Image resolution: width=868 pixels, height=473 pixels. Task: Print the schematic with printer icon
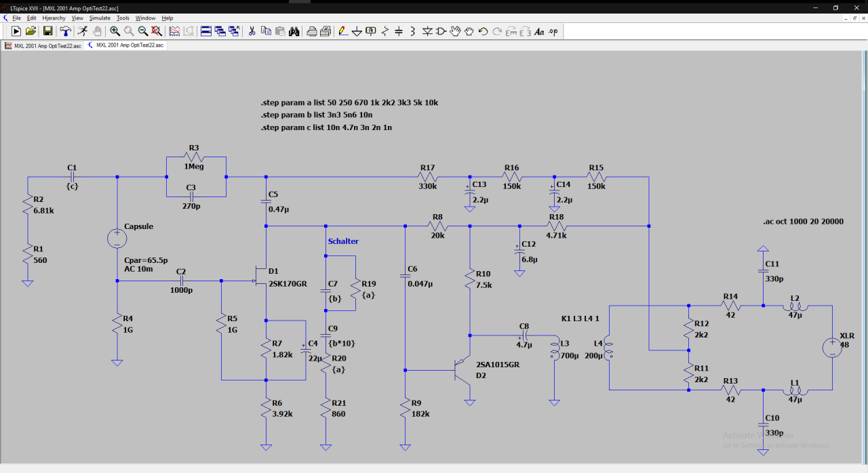[312, 31]
